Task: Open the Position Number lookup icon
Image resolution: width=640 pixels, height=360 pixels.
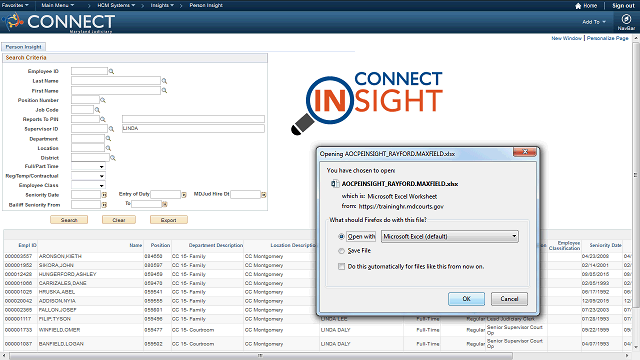Action: pyautogui.click(x=103, y=100)
